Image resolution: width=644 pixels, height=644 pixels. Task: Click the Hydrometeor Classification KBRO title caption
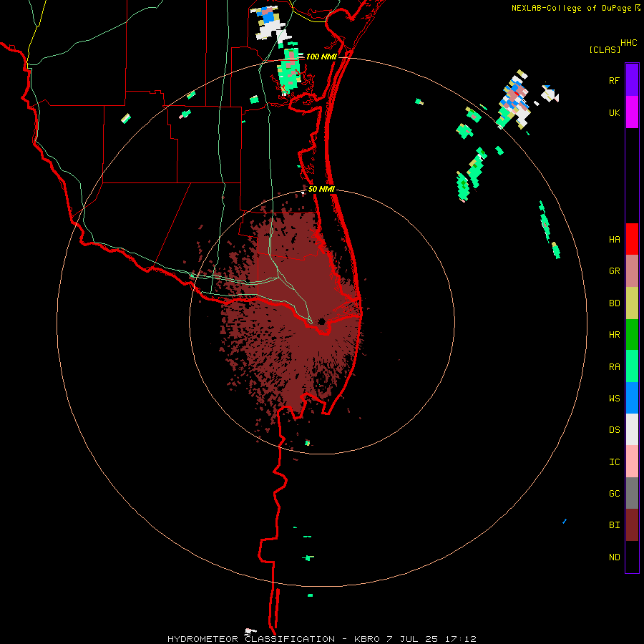(321, 639)
